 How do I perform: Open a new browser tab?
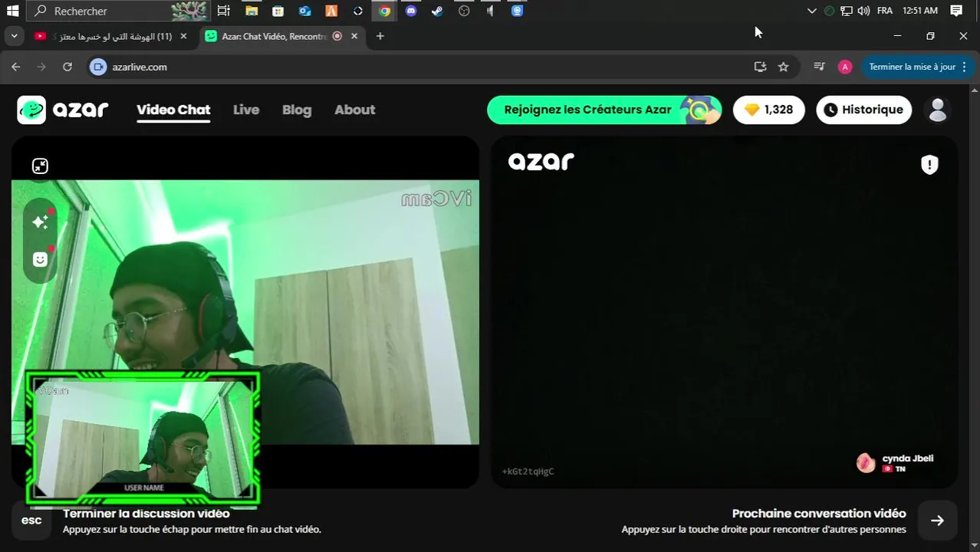[380, 36]
